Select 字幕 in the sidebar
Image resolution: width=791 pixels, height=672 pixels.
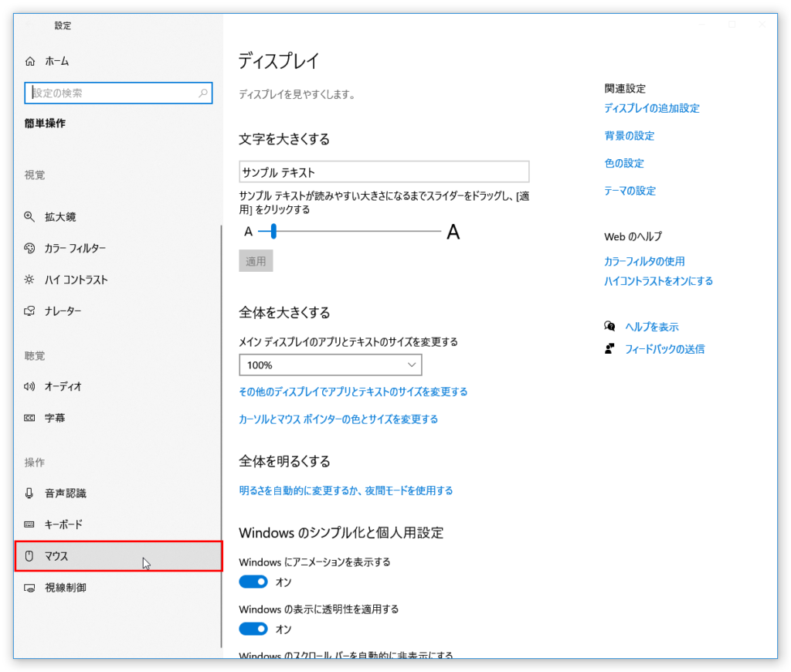(117, 418)
